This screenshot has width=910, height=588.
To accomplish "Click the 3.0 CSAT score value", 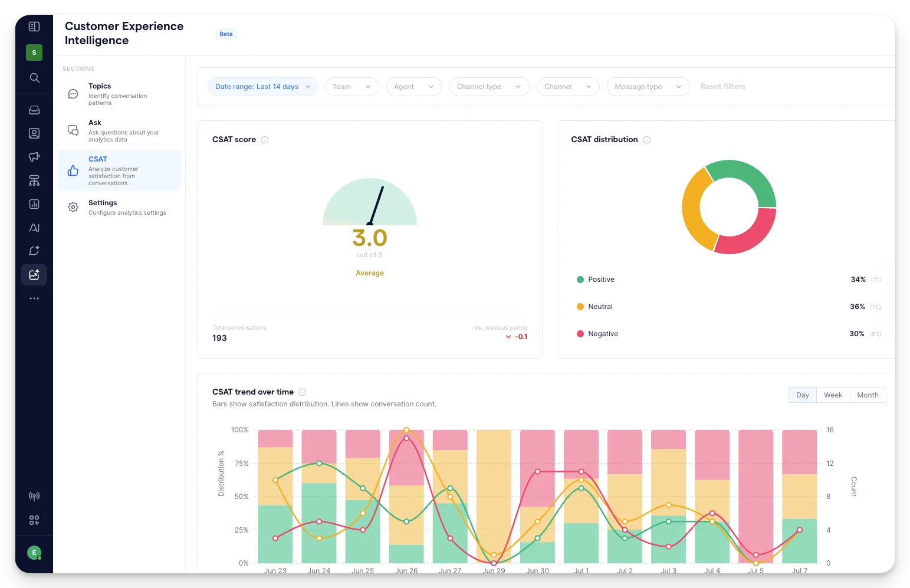I will pyautogui.click(x=370, y=238).
